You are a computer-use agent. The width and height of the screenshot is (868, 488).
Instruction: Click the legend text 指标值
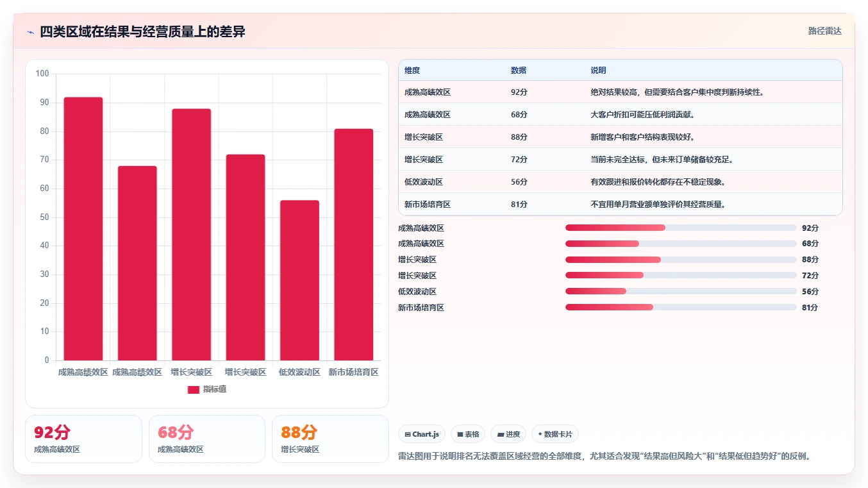pos(215,390)
